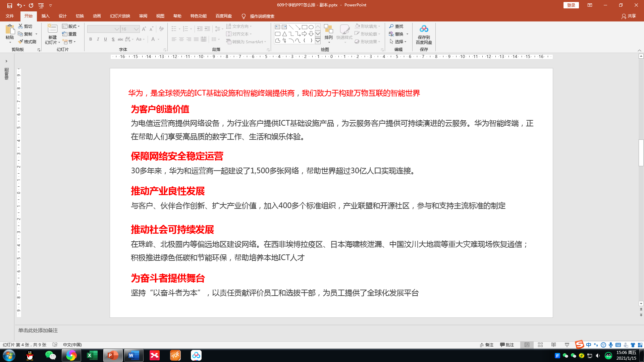This screenshot has height=362, width=644.
Task: Toggle text shadow formatting
Action: 113,39
